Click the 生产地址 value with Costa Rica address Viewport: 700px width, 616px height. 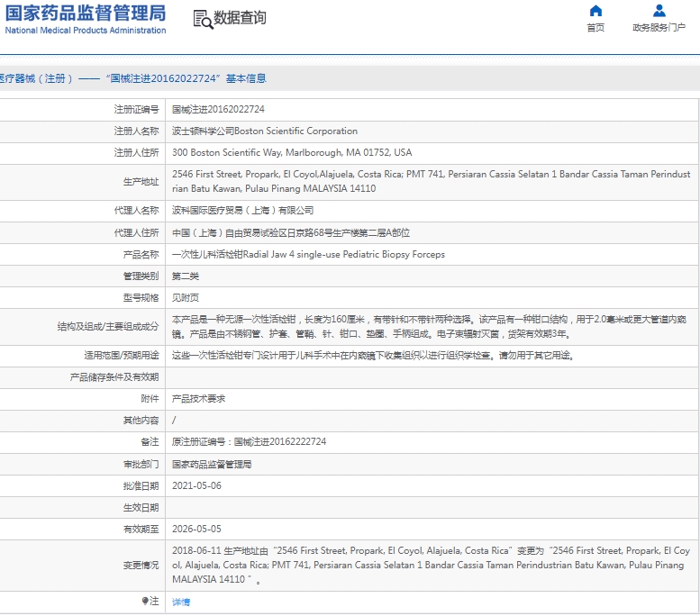pyautogui.click(x=432, y=181)
